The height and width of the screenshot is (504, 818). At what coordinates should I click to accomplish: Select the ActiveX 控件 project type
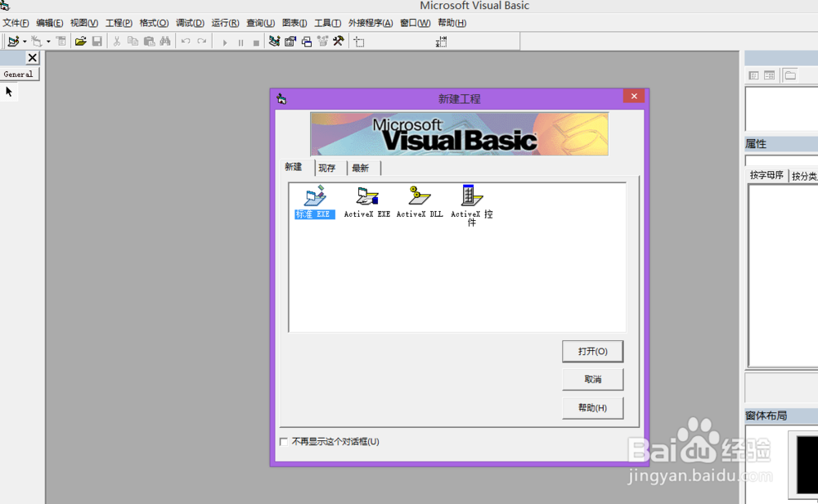coord(472,205)
